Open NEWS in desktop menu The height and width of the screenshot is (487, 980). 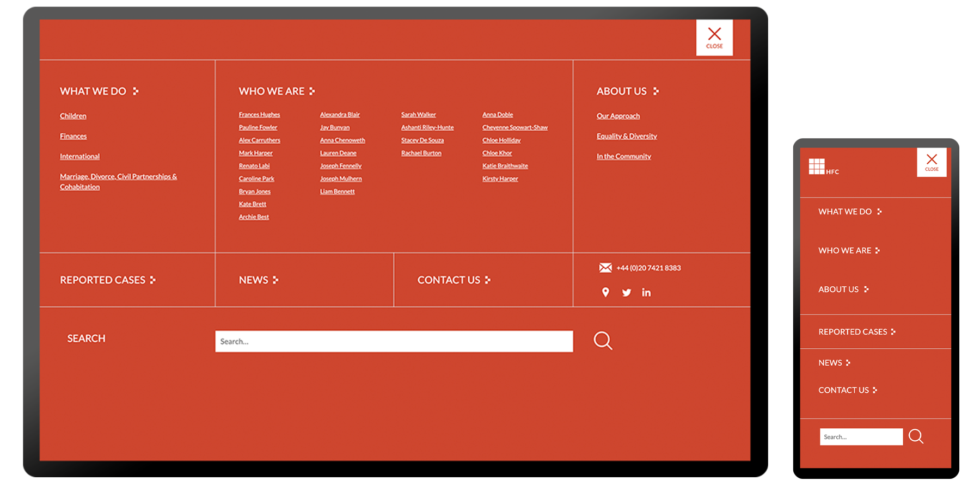258,280
